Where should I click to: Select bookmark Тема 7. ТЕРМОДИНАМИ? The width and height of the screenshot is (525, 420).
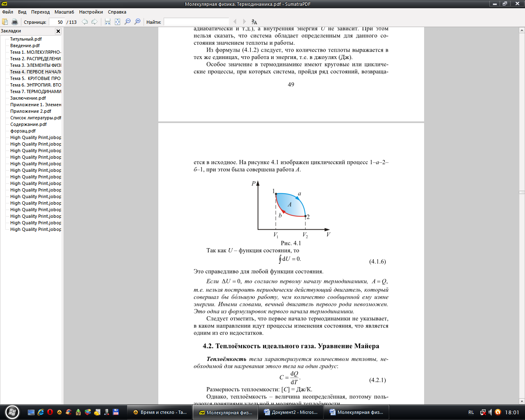tap(36, 91)
